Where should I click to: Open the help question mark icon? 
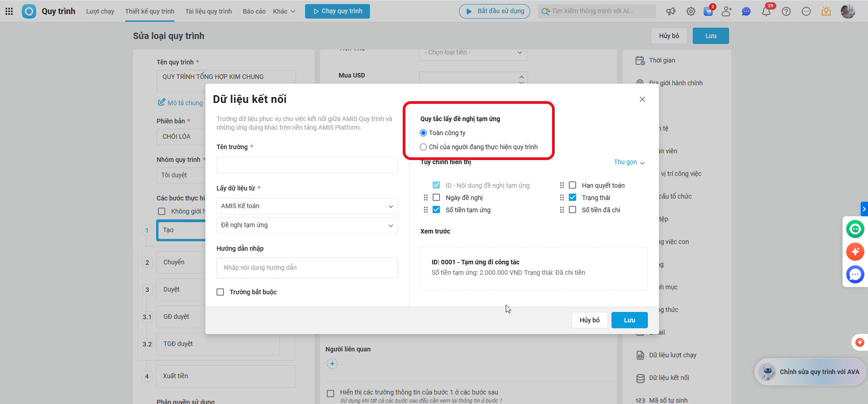pos(786,11)
